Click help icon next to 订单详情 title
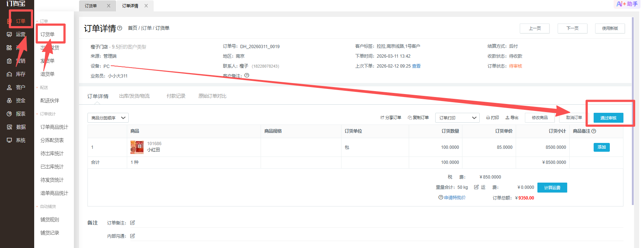The height and width of the screenshot is (248, 644). click(119, 28)
